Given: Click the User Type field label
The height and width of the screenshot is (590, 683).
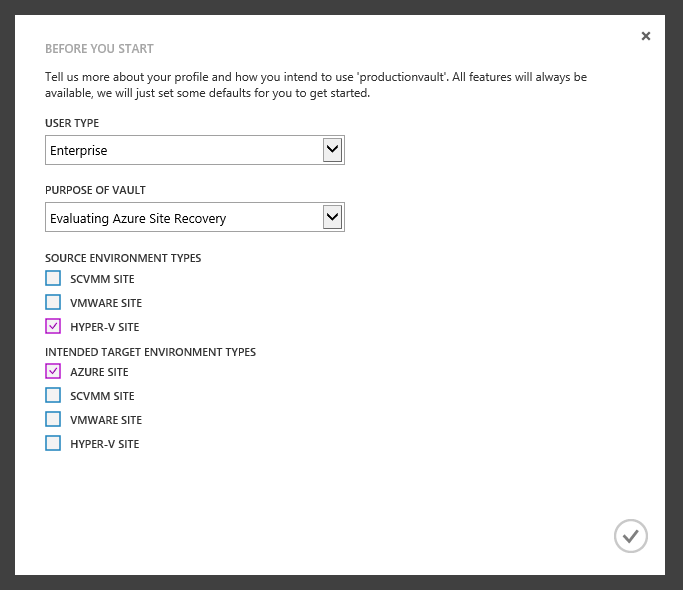Looking at the screenshot, I should click(72, 123).
